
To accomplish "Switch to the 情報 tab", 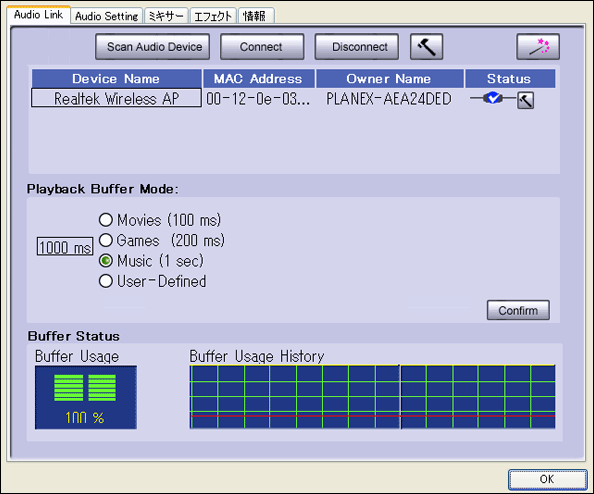I will 255,16.
